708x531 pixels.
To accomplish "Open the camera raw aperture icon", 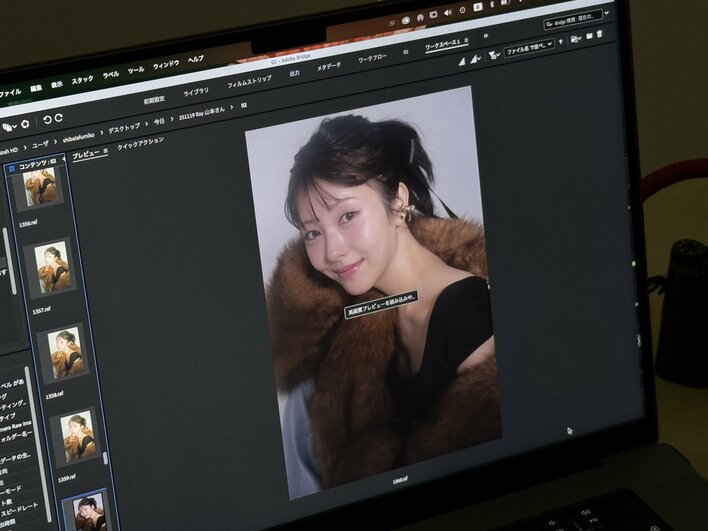I will pos(25,125).
